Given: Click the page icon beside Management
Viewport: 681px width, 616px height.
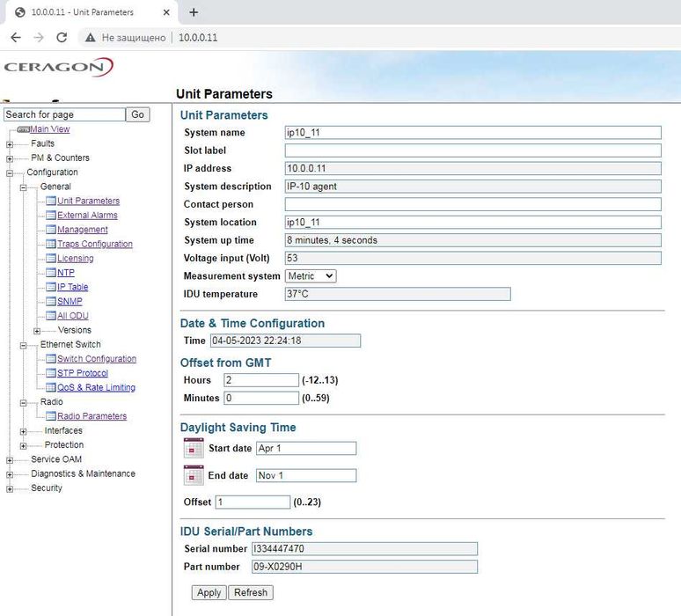Looking at the screenshot, I should tap(51, 230).
